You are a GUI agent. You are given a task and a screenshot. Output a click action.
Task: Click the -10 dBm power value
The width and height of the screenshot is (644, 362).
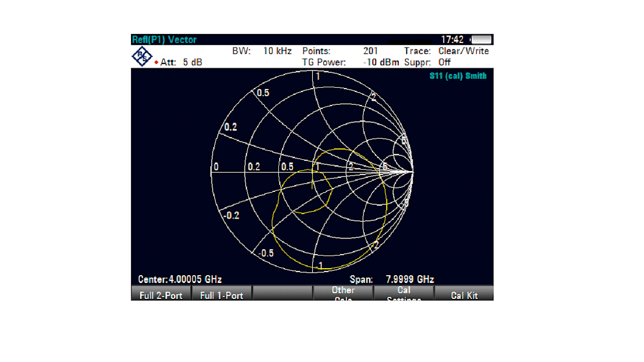click(x=381, y=63)
